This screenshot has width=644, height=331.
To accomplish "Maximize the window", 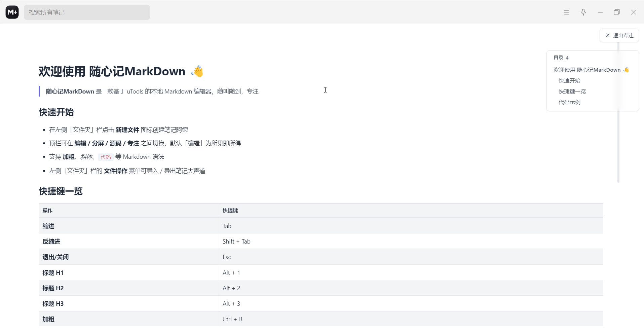I will [x=617, y=12].
